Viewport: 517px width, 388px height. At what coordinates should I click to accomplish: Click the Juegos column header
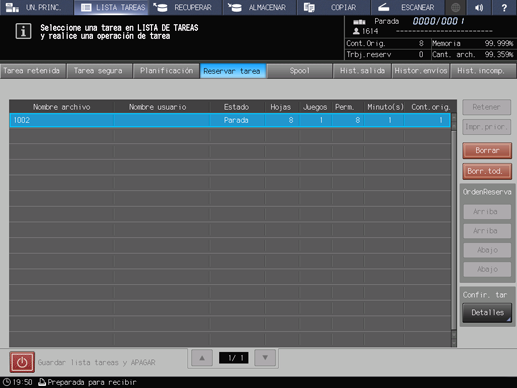tap(315, 107)
